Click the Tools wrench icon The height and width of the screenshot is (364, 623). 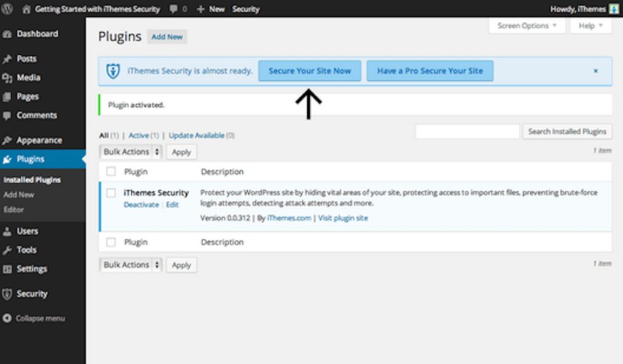[7, 250]
